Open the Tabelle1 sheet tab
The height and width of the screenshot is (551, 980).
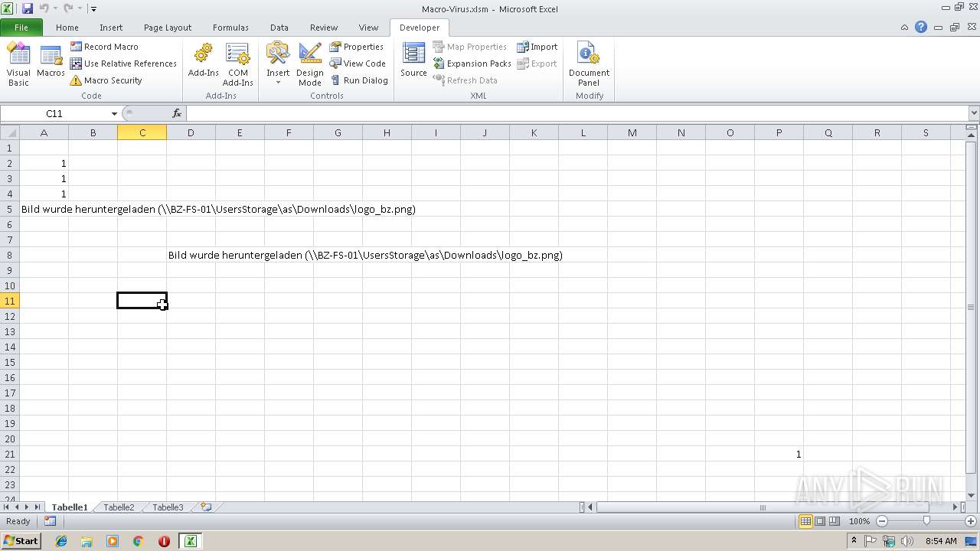(x=70, y=507)
